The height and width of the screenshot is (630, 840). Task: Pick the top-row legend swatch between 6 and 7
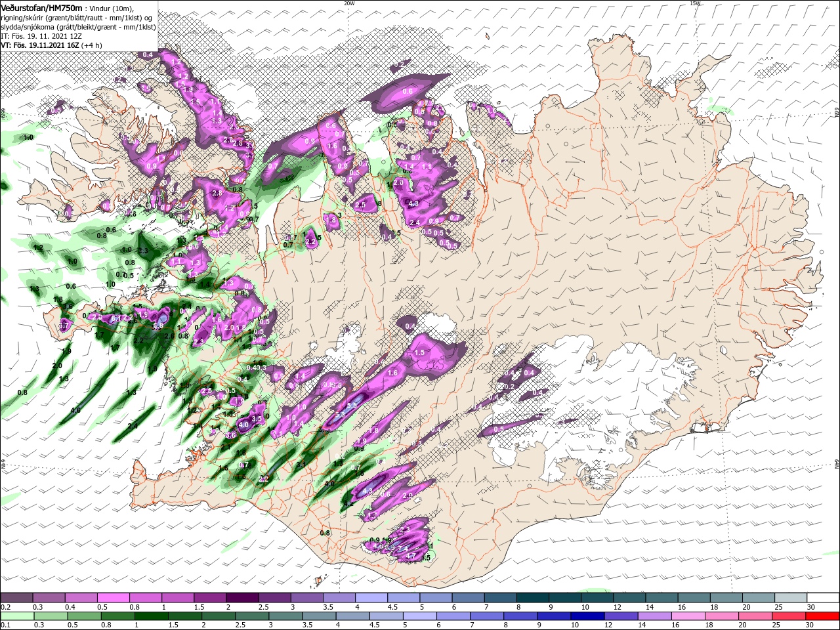468,598
